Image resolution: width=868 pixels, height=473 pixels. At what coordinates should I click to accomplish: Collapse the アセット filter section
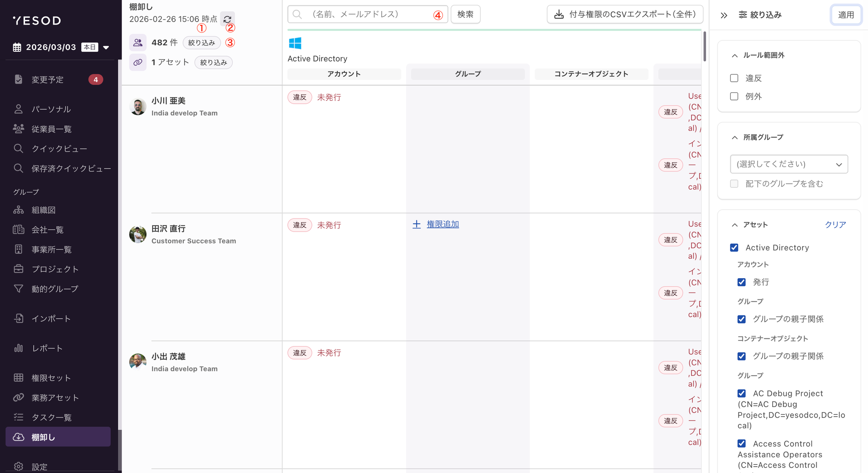tap(735, 225)
